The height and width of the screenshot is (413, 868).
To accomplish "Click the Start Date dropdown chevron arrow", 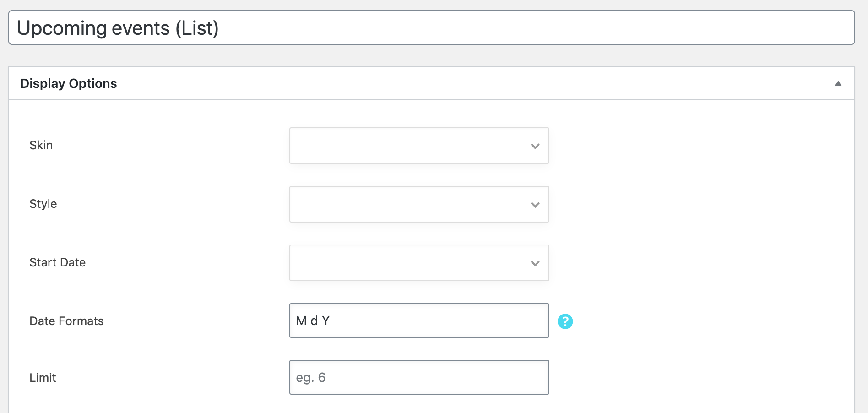I will pyautogui.click(x=535, y=263).
